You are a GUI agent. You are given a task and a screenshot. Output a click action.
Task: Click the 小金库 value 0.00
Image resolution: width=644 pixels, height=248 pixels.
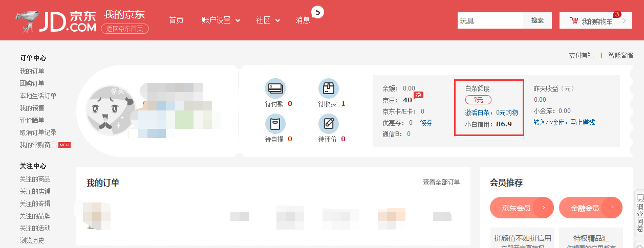565,111
